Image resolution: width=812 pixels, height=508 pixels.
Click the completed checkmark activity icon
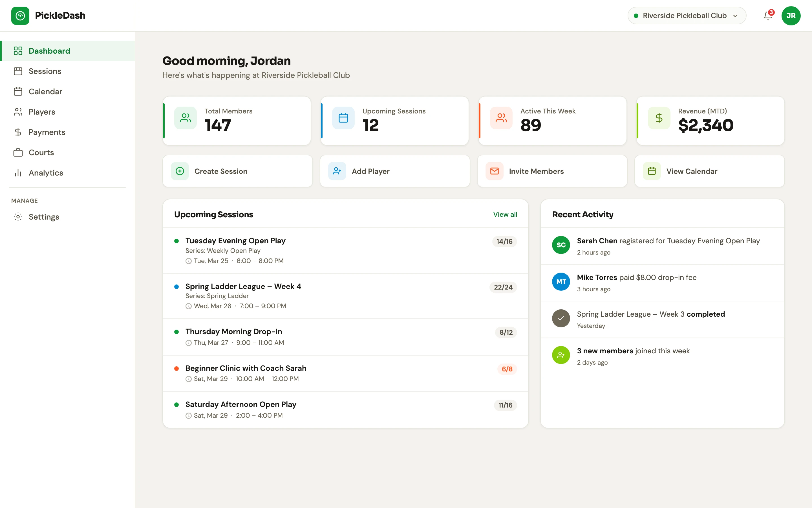[x=561, y=318]
